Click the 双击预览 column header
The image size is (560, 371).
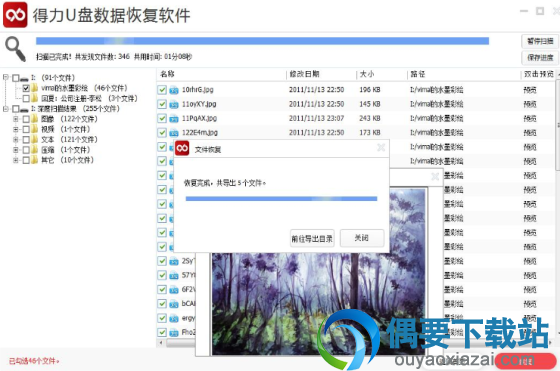tap(538, 74)
